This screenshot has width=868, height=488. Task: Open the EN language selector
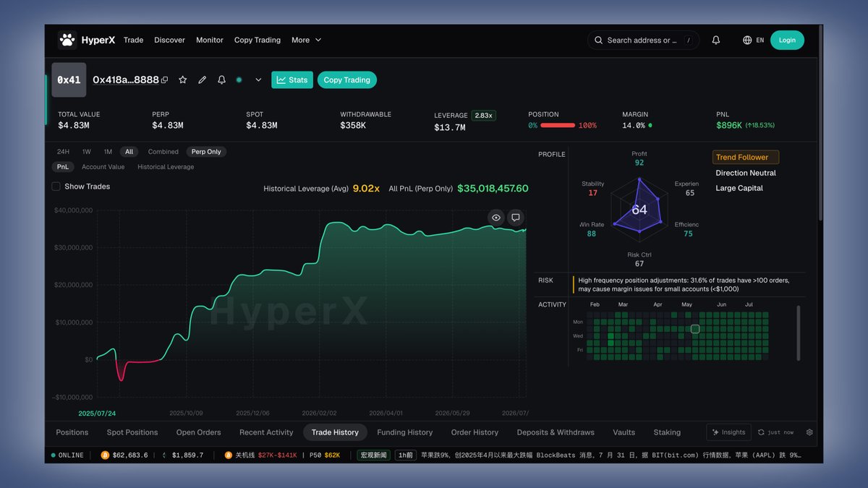point(760,40)
